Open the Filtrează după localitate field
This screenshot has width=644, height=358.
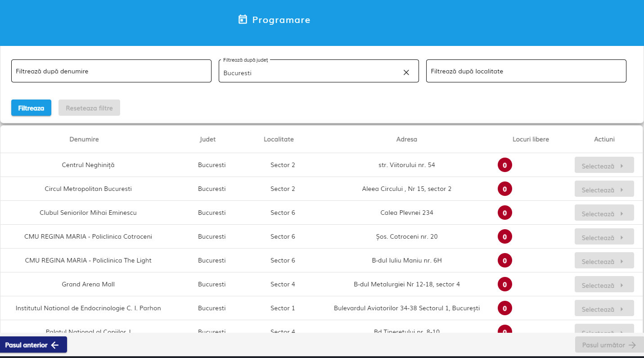(526, 71)
